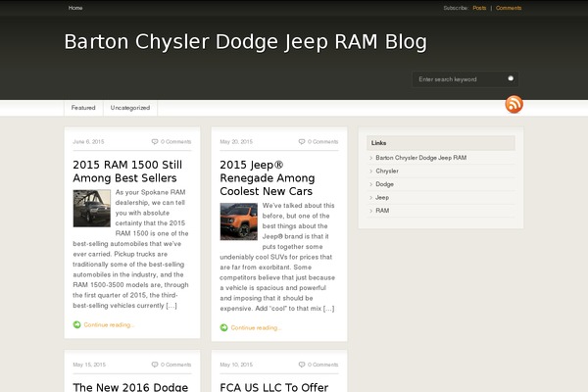Click comment bubble icon on May 20 post
The height and width of the screenshot is (392, 588).
click(x=302, y=142)
